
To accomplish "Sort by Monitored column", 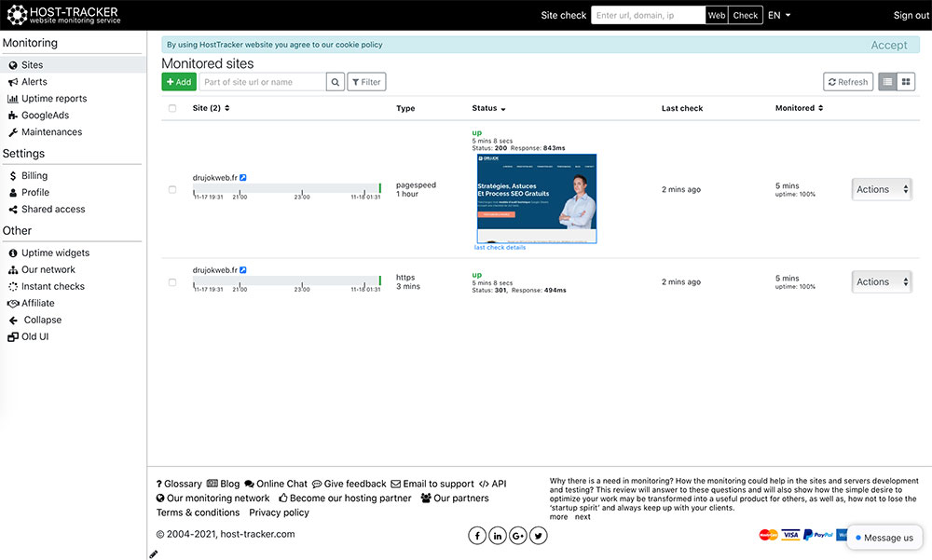I will click(799, 107).
